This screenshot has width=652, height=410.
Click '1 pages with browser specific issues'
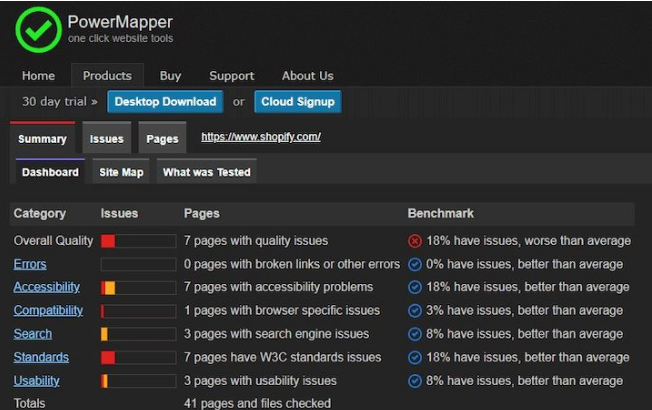pyautogui.click(x=282, y=311)
